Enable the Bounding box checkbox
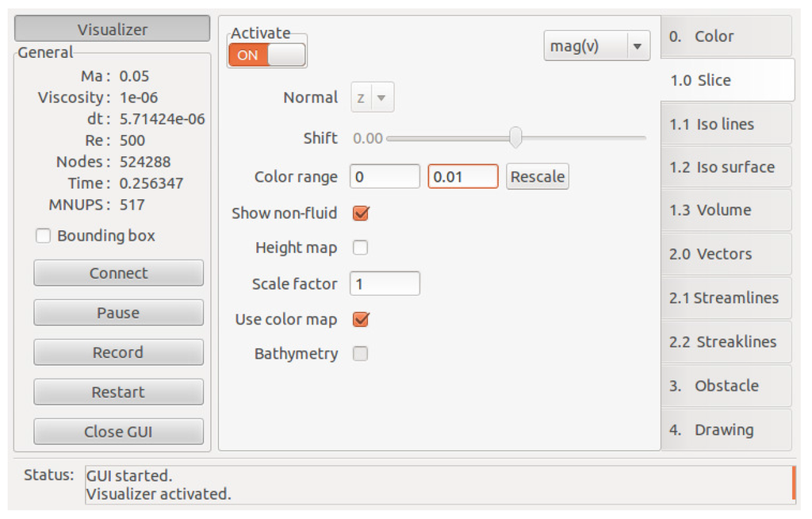 click(44, 236)
